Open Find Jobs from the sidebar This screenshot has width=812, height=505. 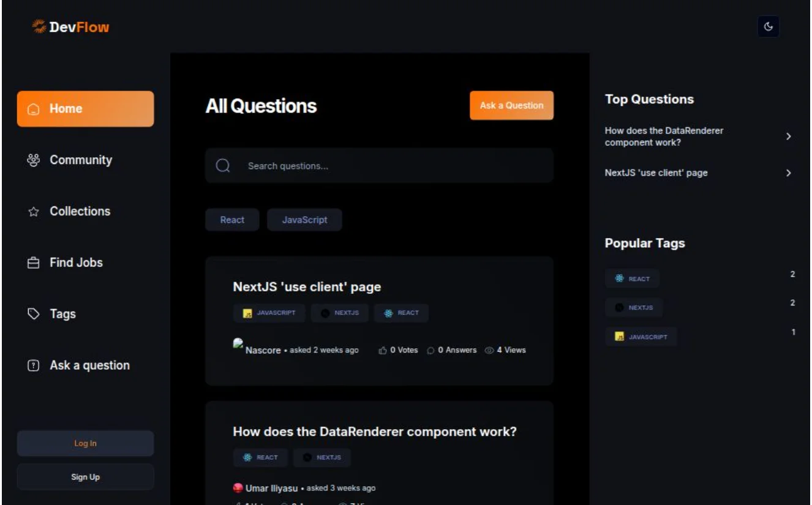pos(76,263)
